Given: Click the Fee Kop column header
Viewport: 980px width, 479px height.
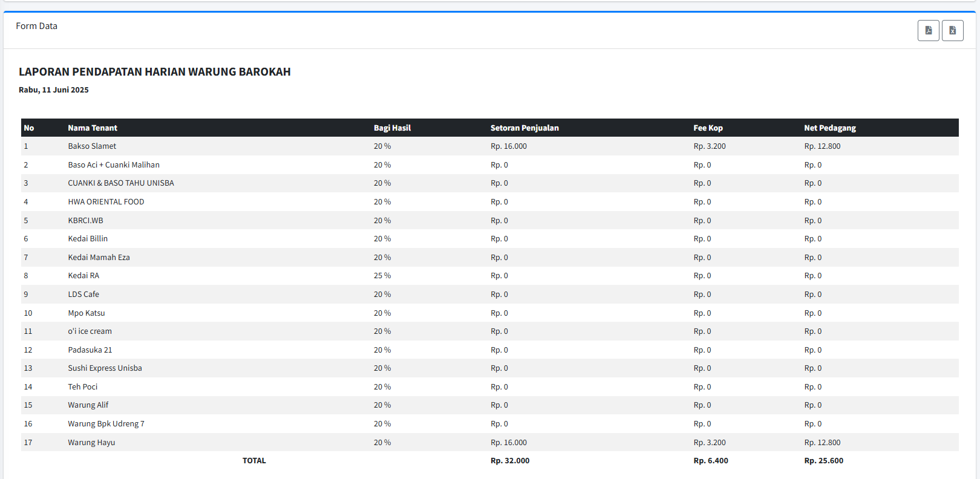Looking at the screenshot, I should point(708,128).
